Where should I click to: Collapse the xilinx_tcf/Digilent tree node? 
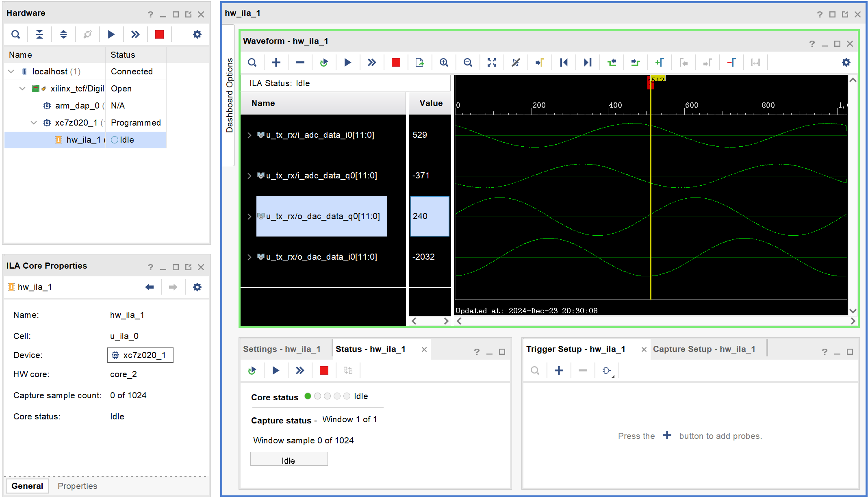pos(22,89)
